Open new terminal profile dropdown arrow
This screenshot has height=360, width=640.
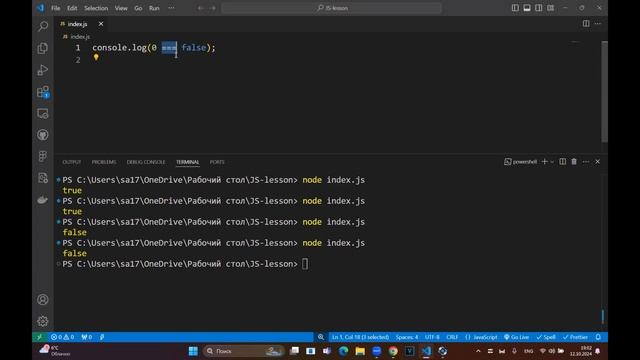click(552, 162)
